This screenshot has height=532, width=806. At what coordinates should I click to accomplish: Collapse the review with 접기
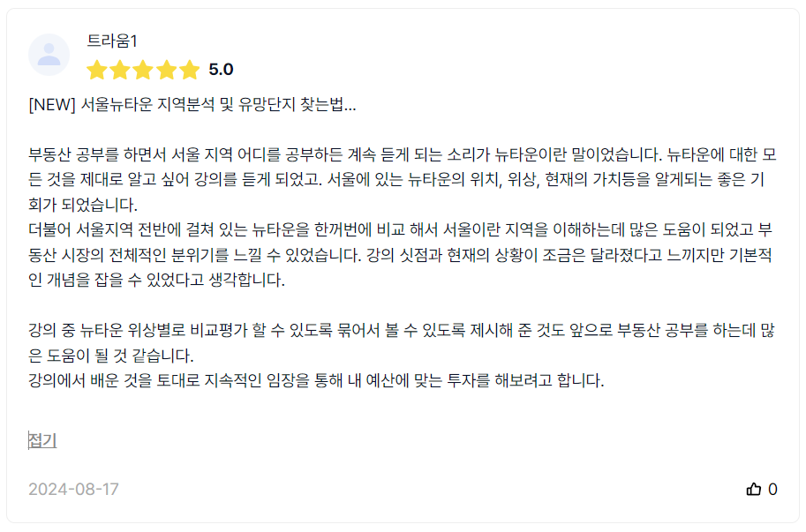[42, 440]
